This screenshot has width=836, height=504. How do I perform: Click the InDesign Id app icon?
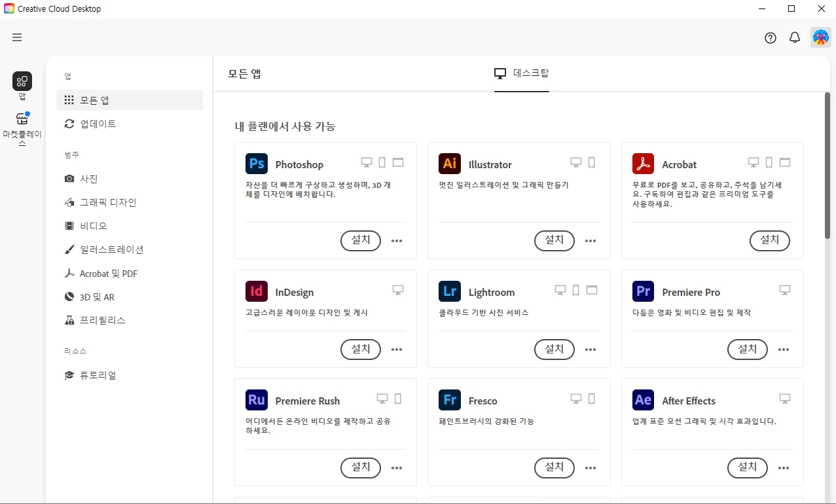point(257,291)
